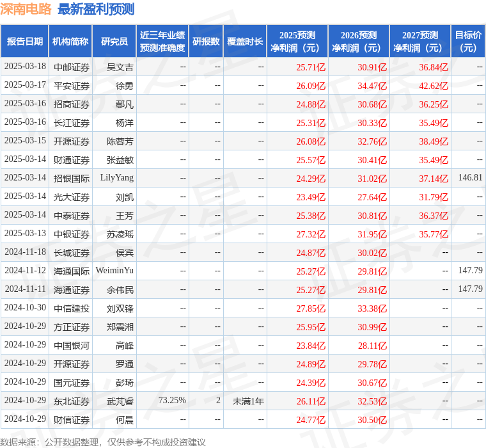Viewport: 486px width, 448px height.
Task: Click 平安证券's 2026 forecast 34.47亿
Action: [372, 86]
